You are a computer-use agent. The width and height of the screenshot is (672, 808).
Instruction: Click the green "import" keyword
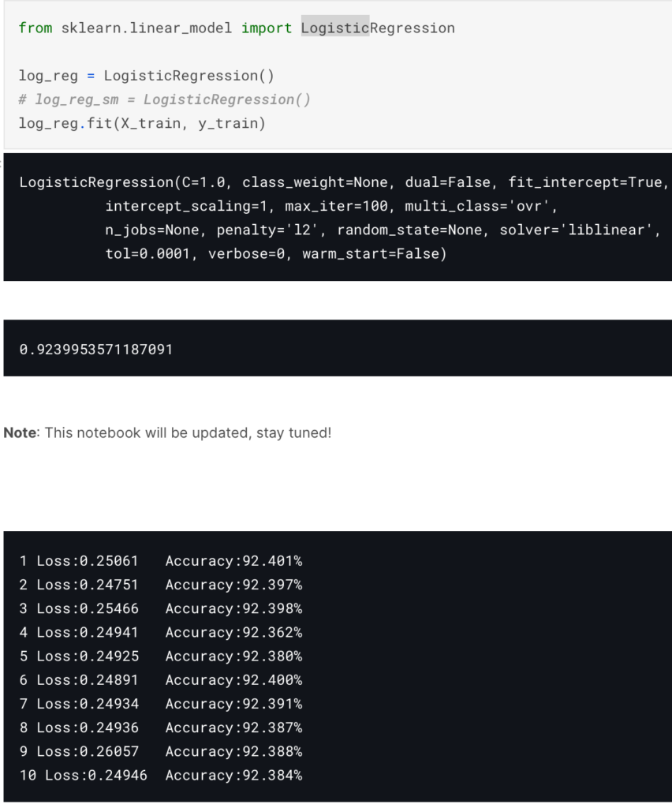(x=267, y=28)
